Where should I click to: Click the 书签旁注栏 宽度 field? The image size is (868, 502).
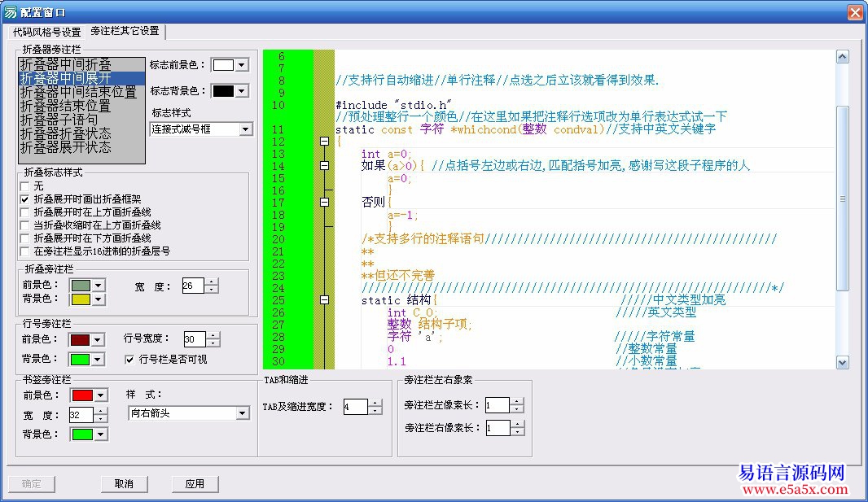tap(81, 415)
